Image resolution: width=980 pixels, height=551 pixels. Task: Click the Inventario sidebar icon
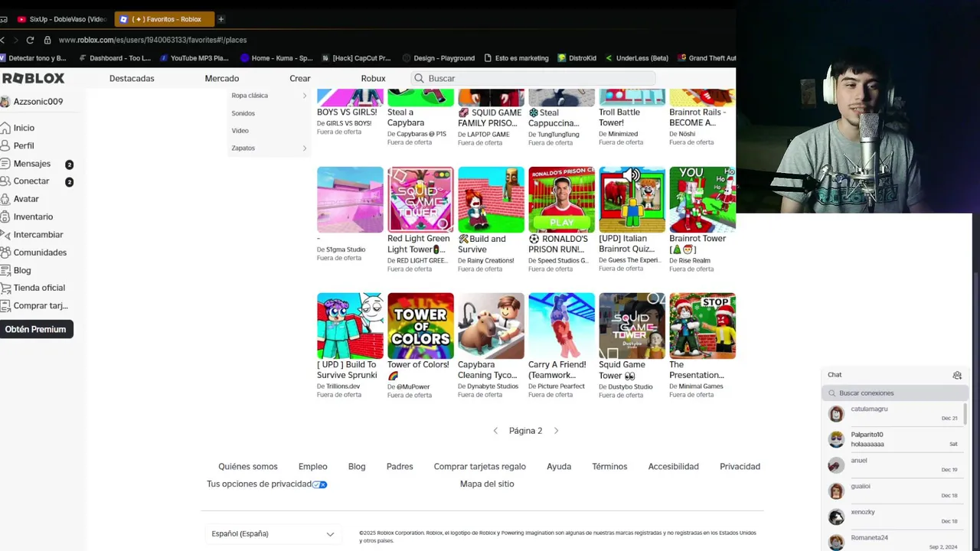5,217
